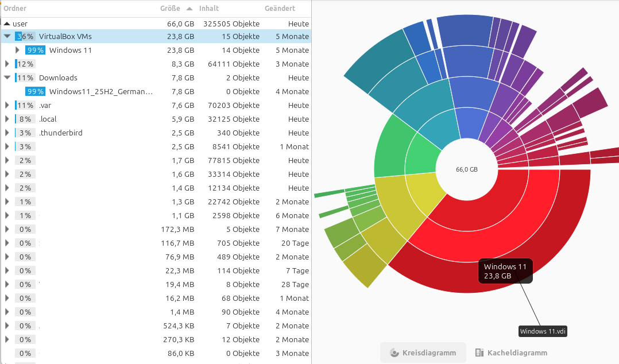Collapse the root user folder arrow
619x364 pixels.
pos(7,24)
